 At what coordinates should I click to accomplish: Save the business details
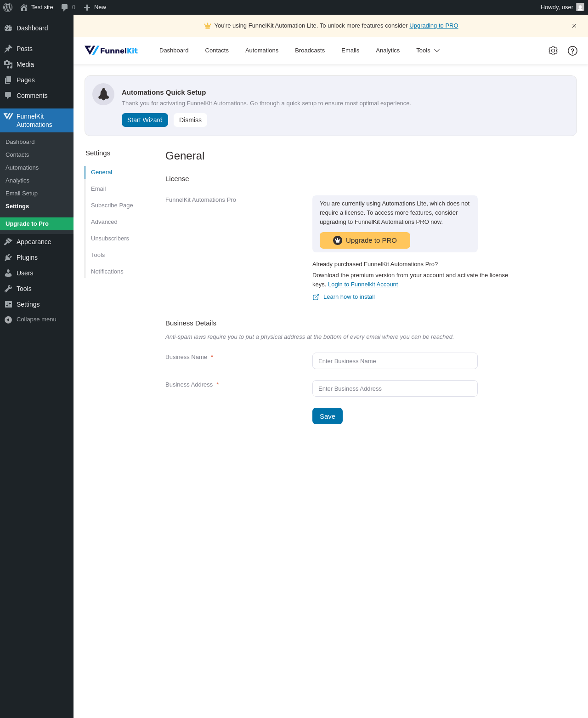[x=328, y=416]
